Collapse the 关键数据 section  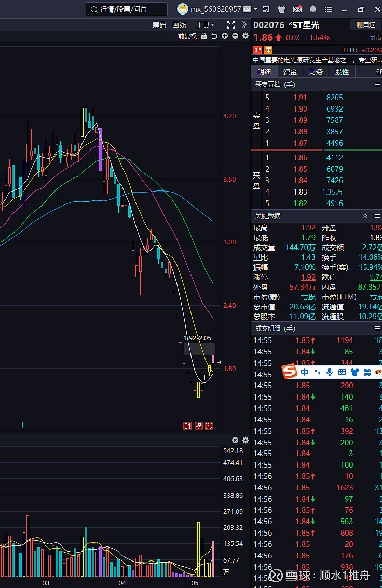tap(365, 216)
